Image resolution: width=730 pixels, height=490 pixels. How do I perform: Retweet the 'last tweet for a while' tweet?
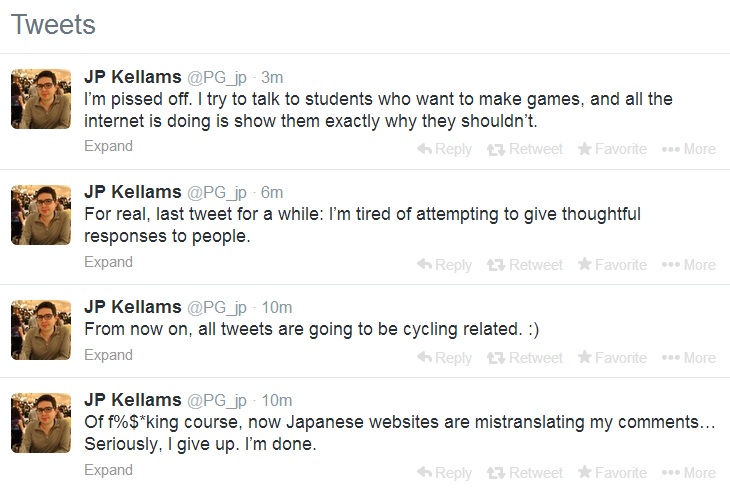pos(525,265)
